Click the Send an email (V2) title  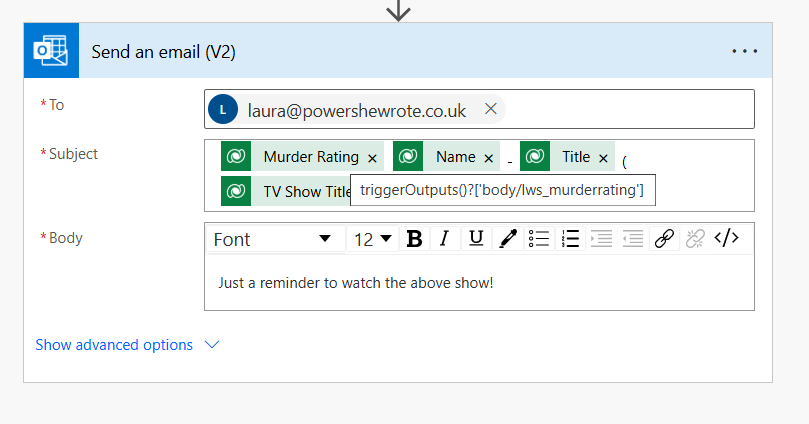point(164,52)
